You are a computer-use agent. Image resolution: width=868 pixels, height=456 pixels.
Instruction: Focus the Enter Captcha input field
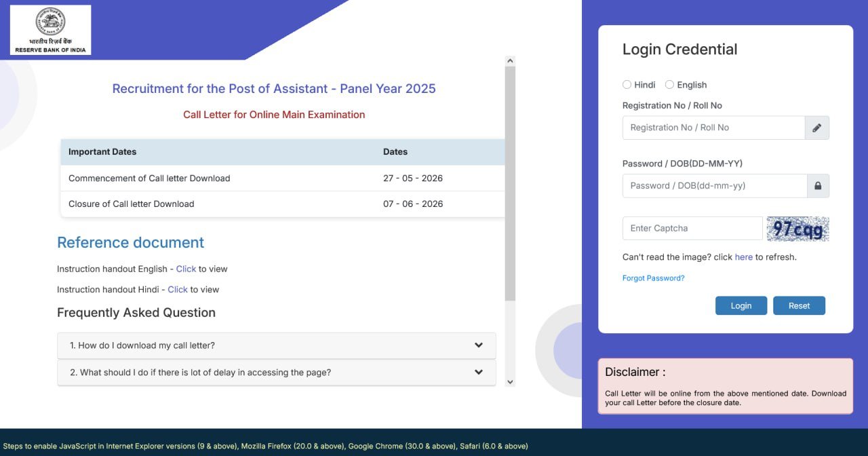click(x=692, y=229)
